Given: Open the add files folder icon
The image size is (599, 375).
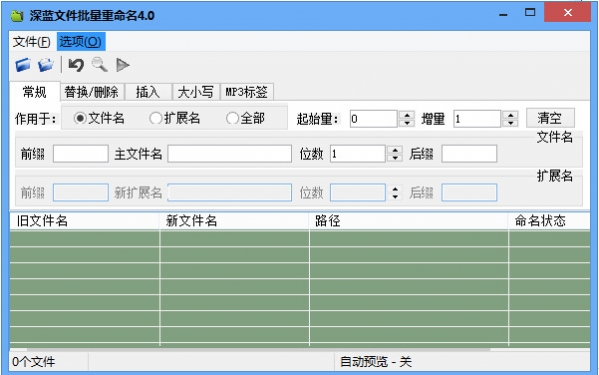Looking at the screenshot, I should tap(23, 65).
